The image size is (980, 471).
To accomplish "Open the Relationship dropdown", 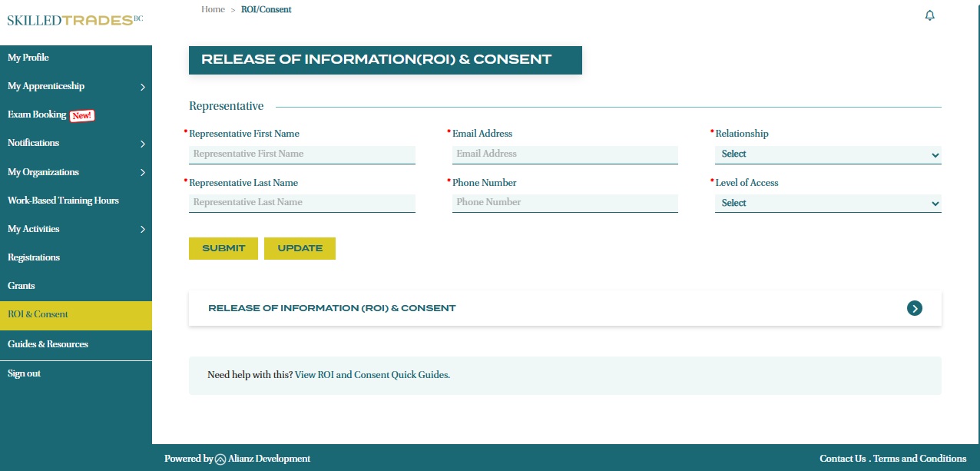I will pos(827,154).
